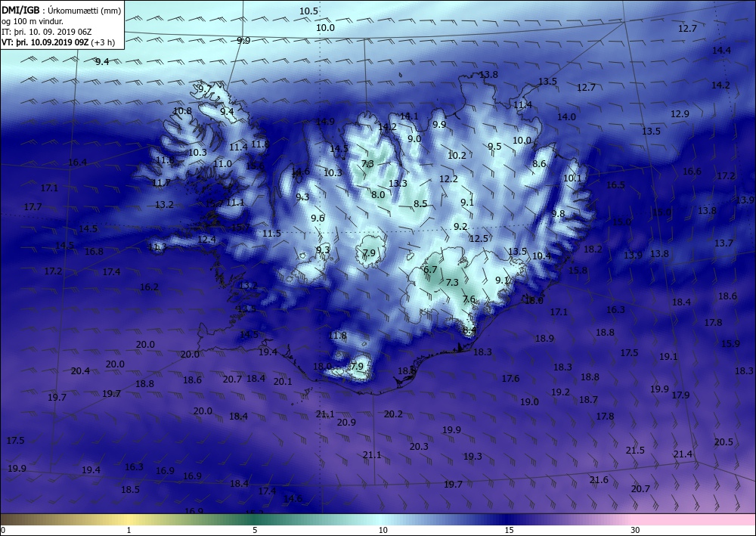Select the 9.2 value label

tap(460, 227)
